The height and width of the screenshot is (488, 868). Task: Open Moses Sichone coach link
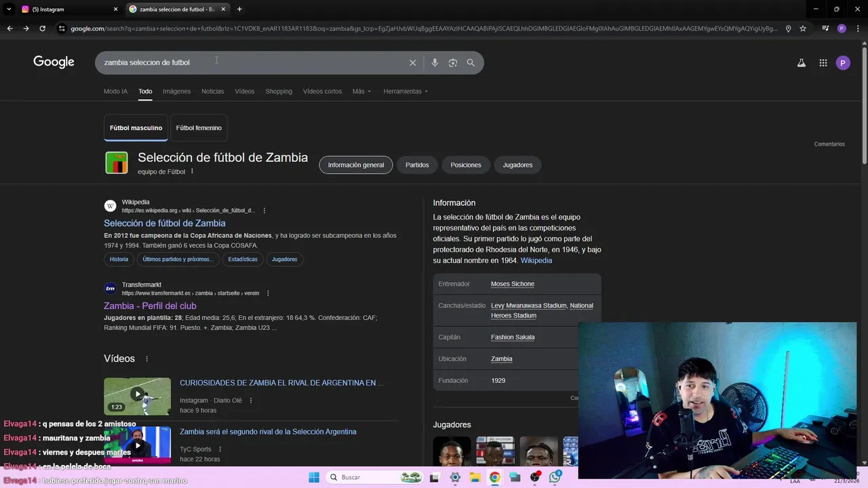[513, 284]
